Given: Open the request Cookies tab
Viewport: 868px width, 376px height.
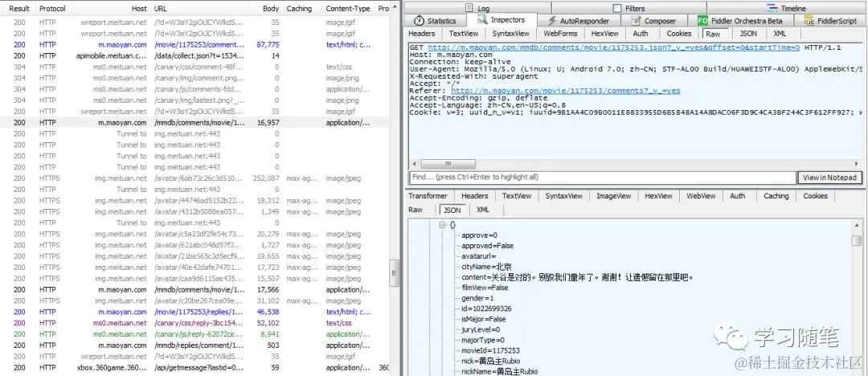Looking at the screenshot, I should [x=678, y=33].
